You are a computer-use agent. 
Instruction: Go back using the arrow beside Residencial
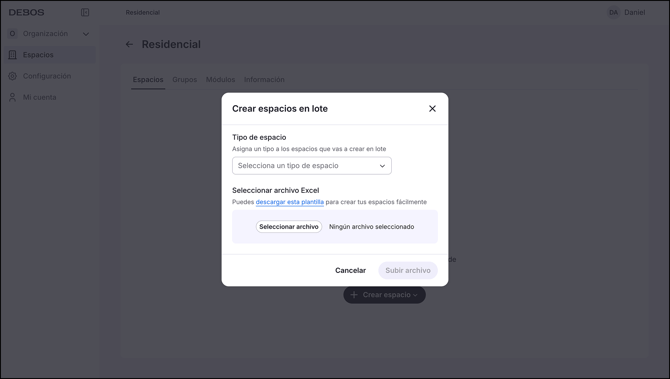(129, 44)
